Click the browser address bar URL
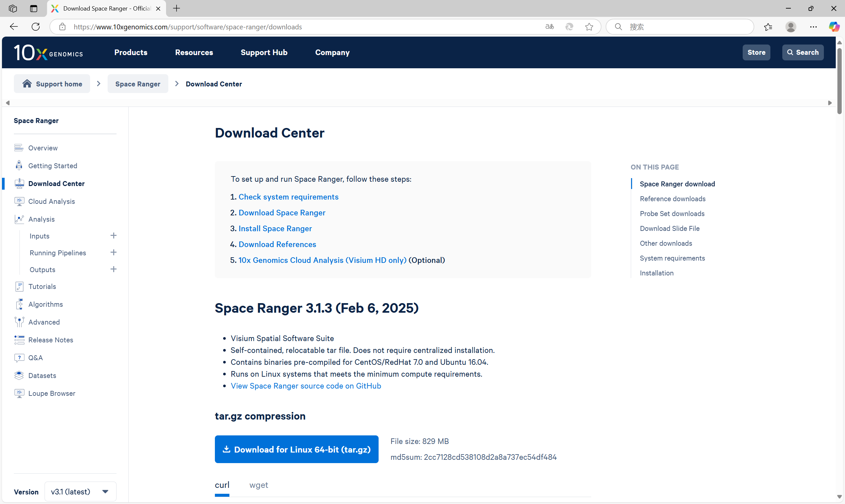 click(x=187, y=27)
